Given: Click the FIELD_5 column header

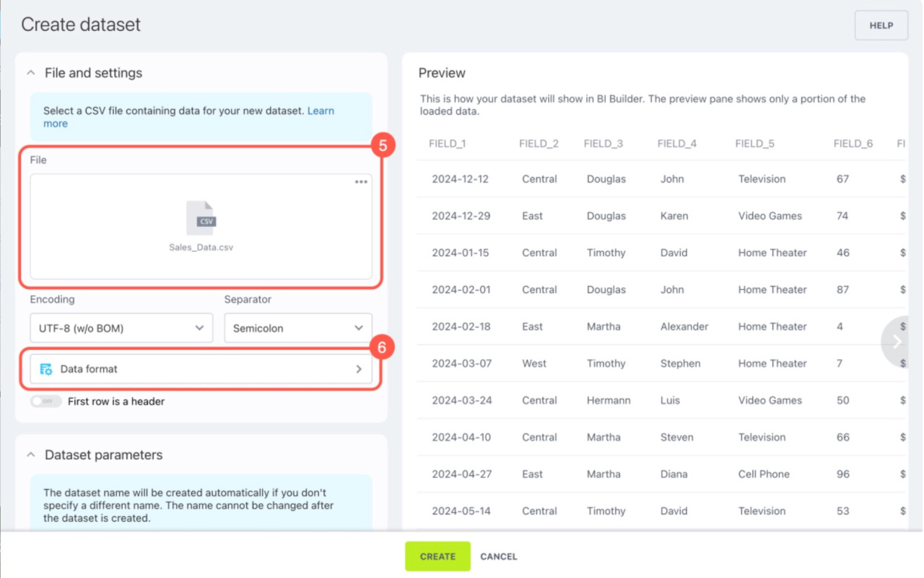Looking at the screenshot, I should pyautogui.click(x=754, y=144).
